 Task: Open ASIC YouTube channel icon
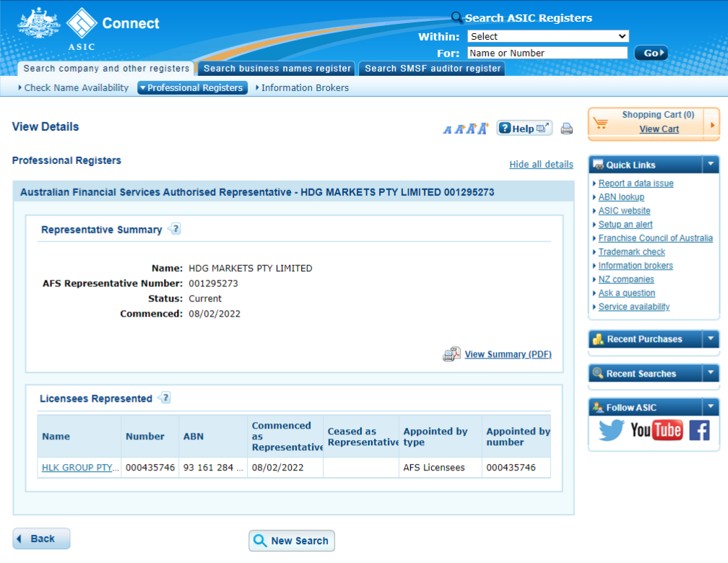coord(656,431)
